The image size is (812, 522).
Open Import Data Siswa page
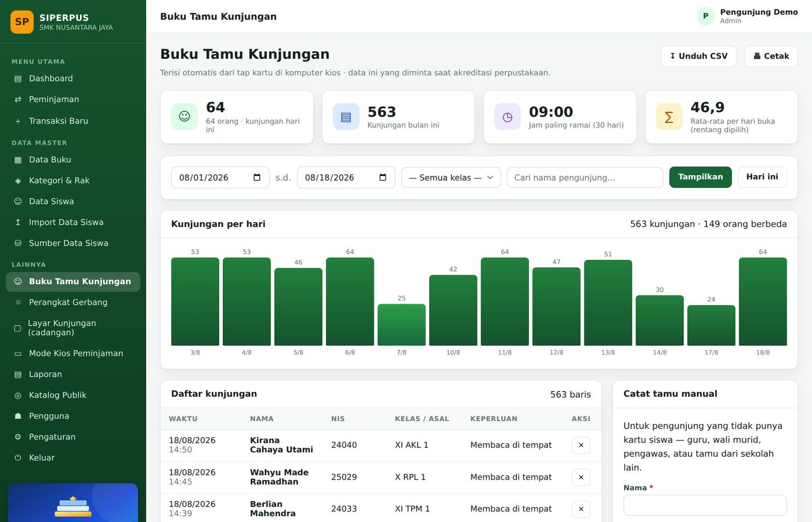[73, 222]
